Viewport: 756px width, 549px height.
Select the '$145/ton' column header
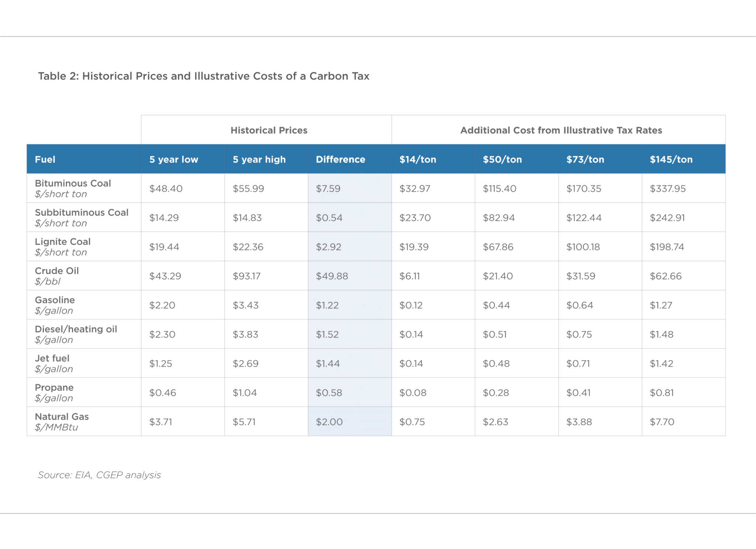pos(671,159)
